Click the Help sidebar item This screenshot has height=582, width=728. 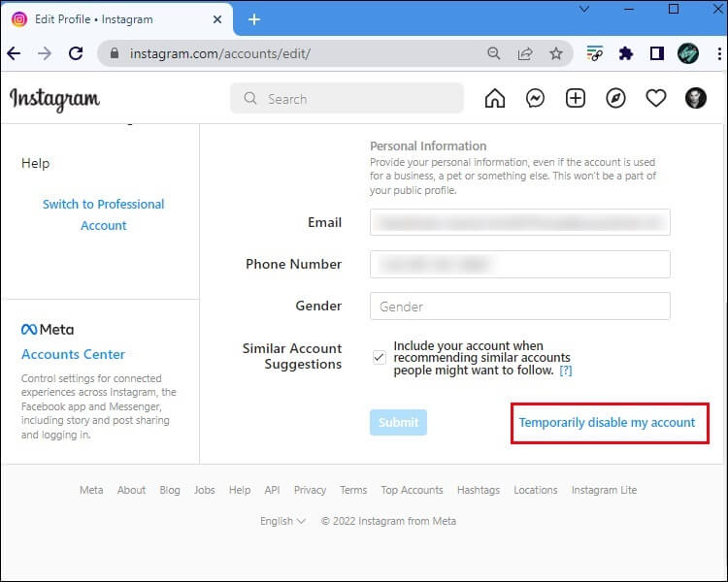(x=35, y=163)
